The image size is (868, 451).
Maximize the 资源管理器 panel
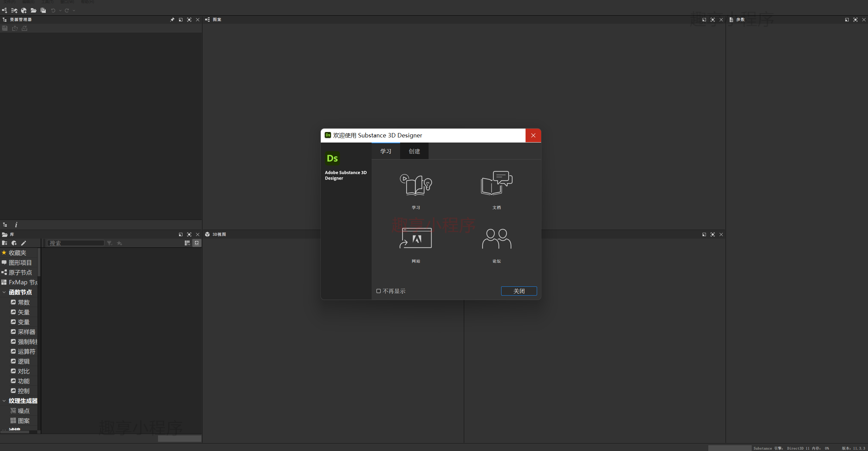tap(189, 20)
